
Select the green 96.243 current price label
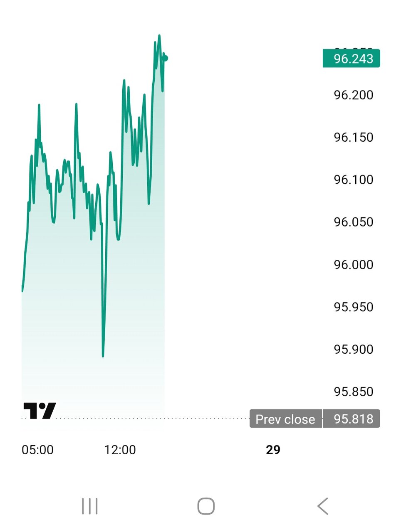[x=352, y=59]
